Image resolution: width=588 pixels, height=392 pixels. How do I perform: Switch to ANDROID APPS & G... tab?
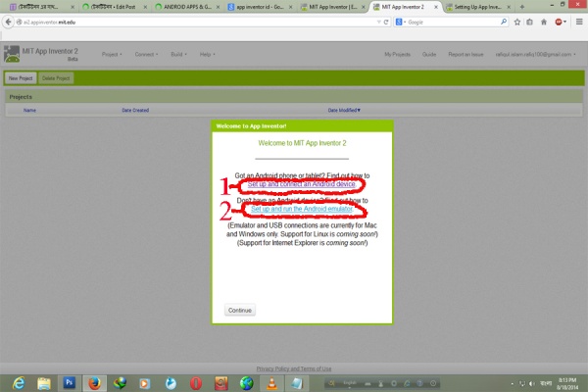coord(187,7)
